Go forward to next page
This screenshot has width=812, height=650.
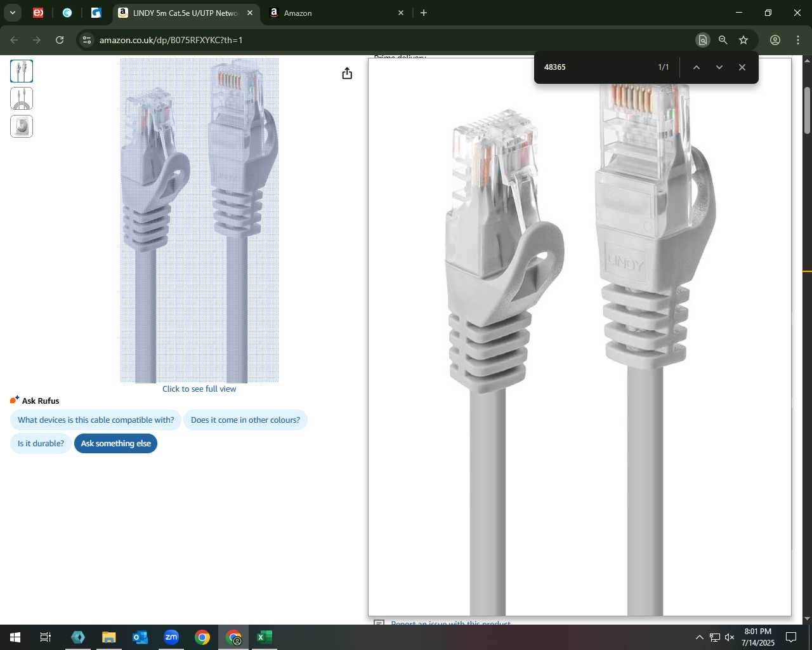click(x=37, y=40)
